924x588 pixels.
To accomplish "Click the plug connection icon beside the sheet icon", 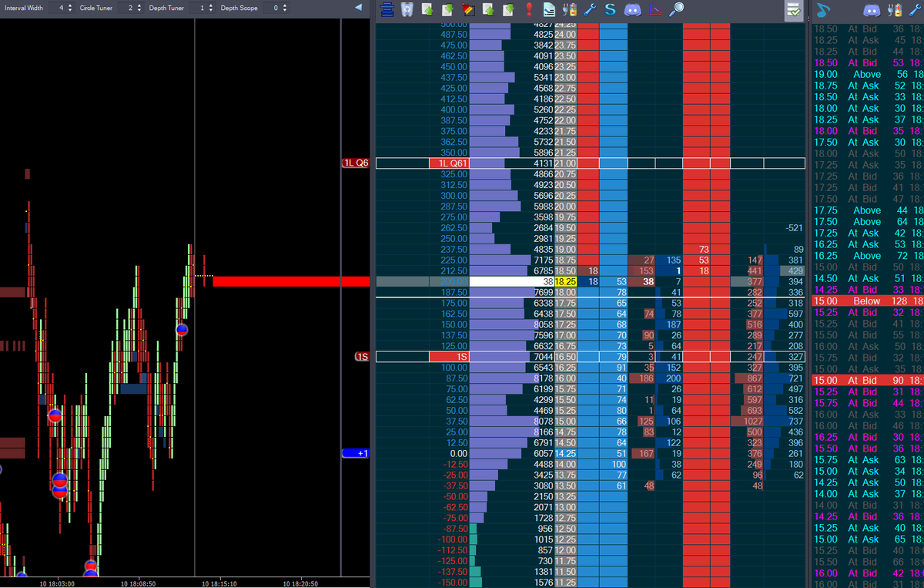I will [570, 10].
